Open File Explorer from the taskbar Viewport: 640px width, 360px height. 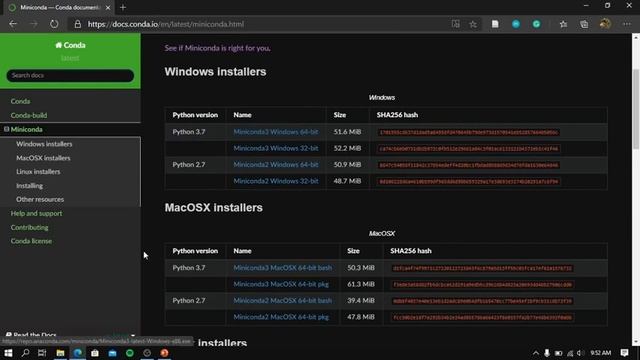point(60,353)
